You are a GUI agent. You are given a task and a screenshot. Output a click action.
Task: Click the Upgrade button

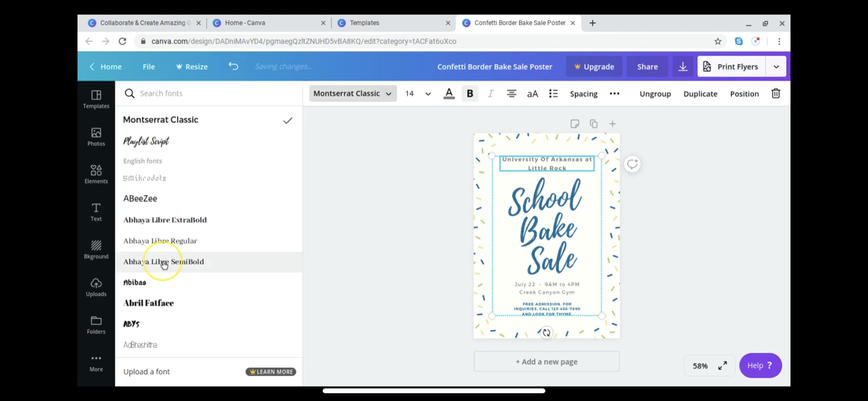(x=594, y=66)
